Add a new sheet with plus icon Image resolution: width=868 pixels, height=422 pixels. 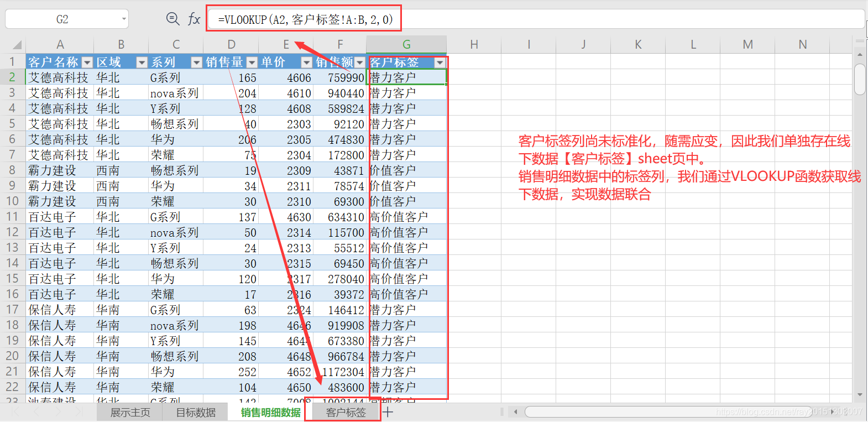click(388, 411)
